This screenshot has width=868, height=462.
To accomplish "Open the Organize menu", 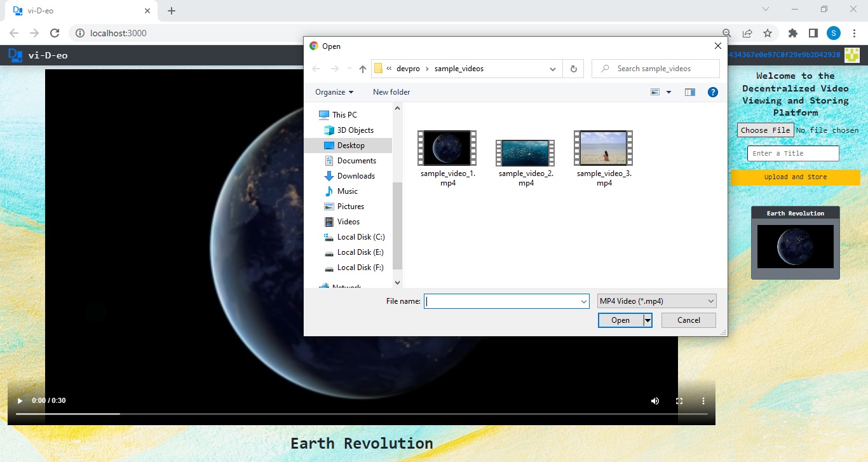I will (333, 92).
